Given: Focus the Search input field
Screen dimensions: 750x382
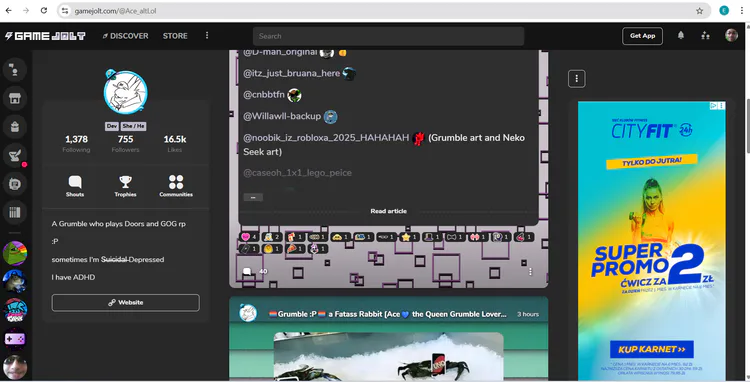Looking at the screenshot, I should tap(388, 36).
